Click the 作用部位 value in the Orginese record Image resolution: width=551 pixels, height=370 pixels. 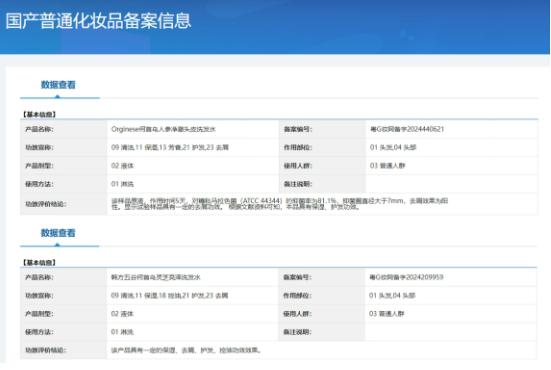pyautogui.click(x=393, y=148)
